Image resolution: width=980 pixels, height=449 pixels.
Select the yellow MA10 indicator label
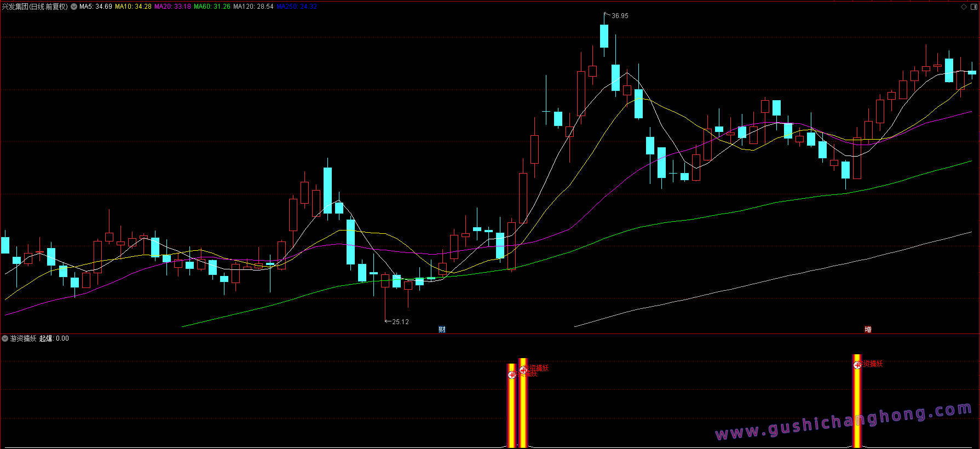[x=133, y=7]
